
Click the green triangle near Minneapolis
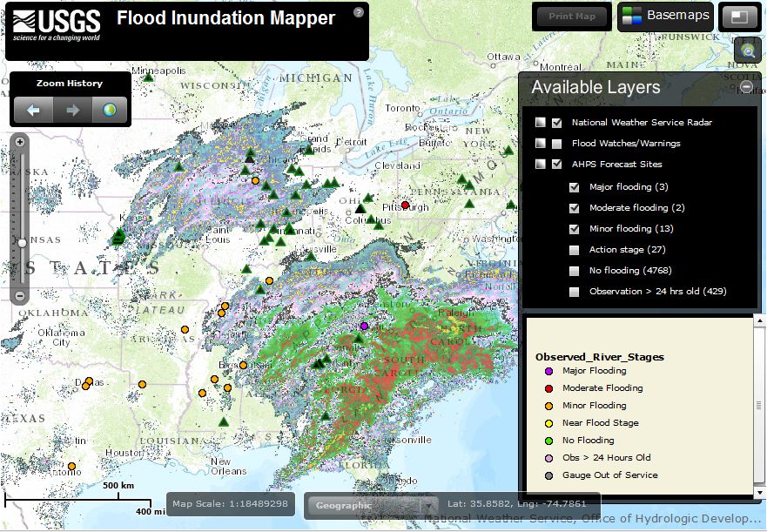click(149, 77)
